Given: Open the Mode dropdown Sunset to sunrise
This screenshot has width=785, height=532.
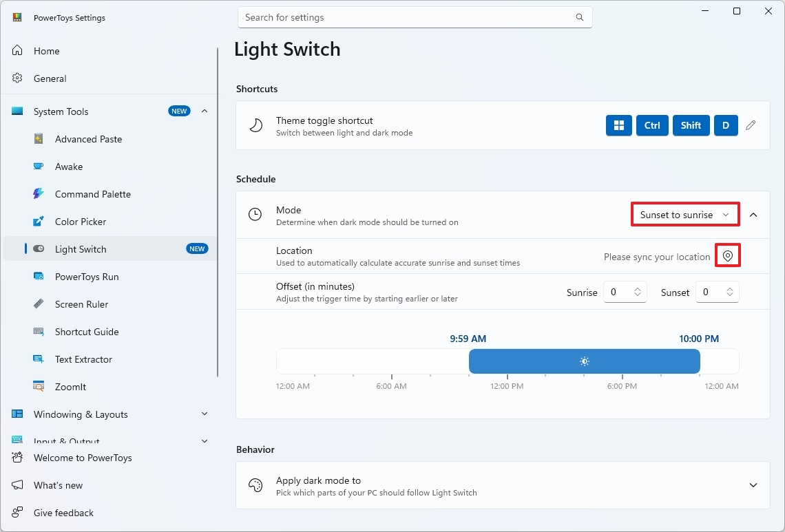Looking at the screenshot, I should 684,215.
